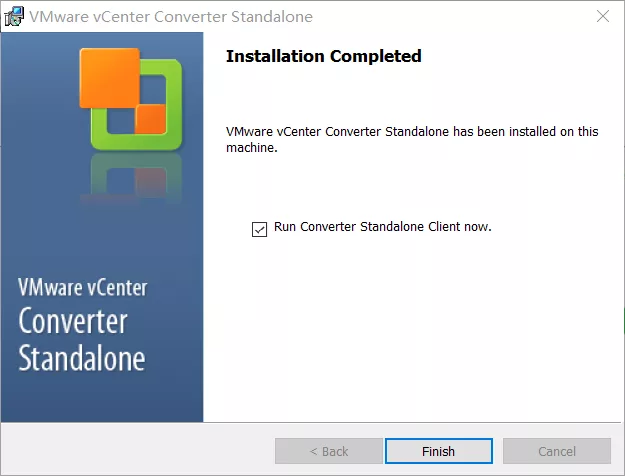Click the "Installation Completed" heading
The height and width of the screenshot is (476, 625).
[x=323, y=56]
